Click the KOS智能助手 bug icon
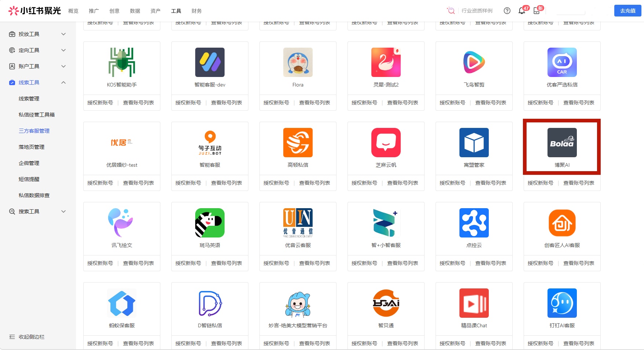Viewport: 644px width, 350px height. coord(122,62)
